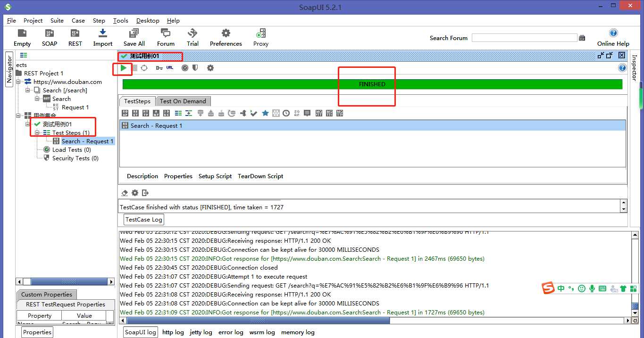The width and height of the screenshot is (644, 338).
Task: Add a Run TestCase arrows test step
Action: tap(243, 113)
